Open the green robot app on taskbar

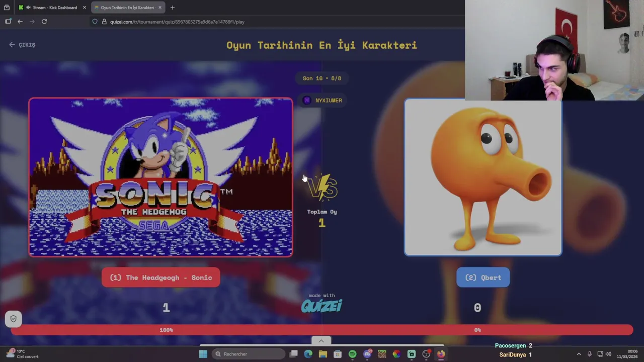(x=412, y=354)
